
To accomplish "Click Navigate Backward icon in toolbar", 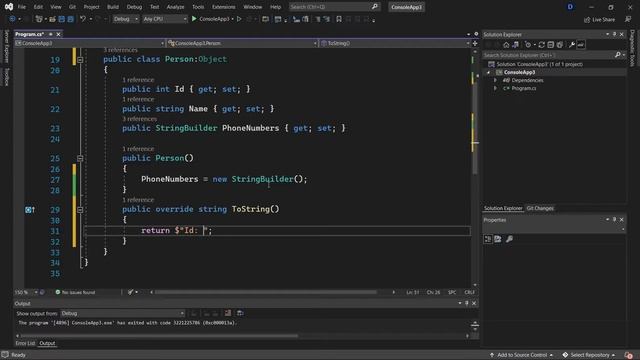I will [x=12, y=19].
